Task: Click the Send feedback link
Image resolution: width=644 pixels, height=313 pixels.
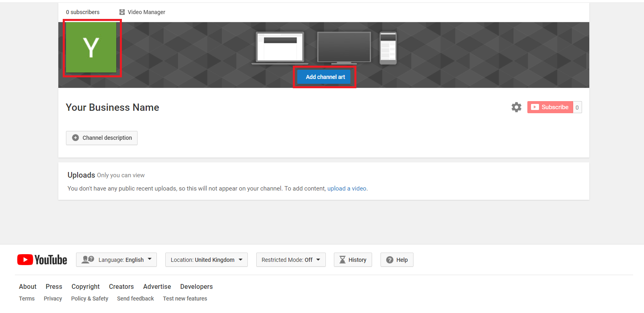Action: click(x=136, y=298)
